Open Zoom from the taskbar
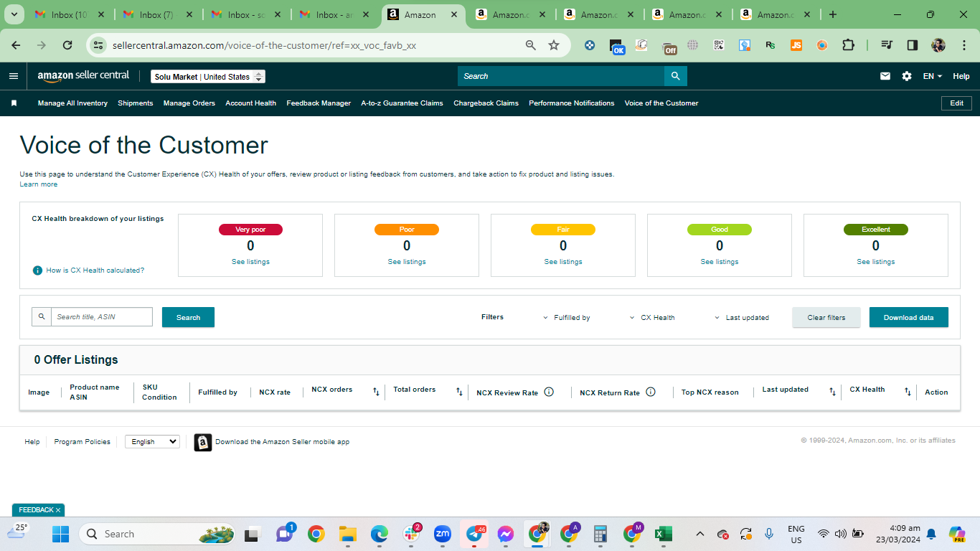 pos(443,534)
